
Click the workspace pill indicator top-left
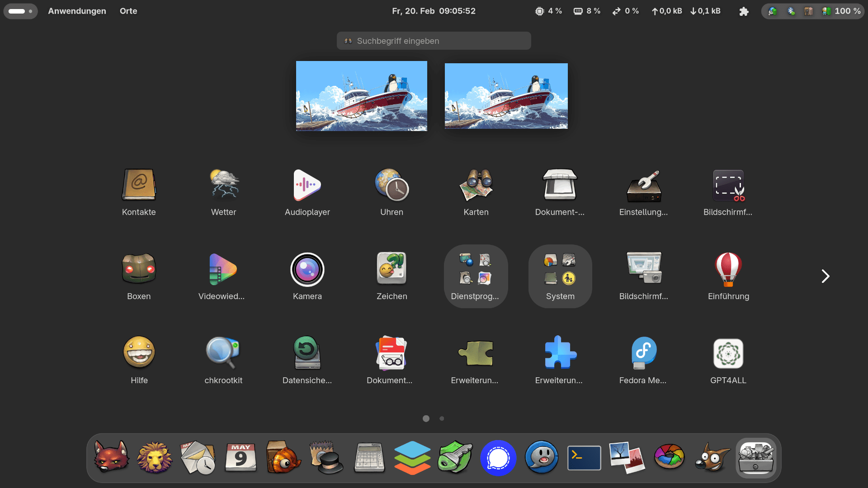(20, 11)
